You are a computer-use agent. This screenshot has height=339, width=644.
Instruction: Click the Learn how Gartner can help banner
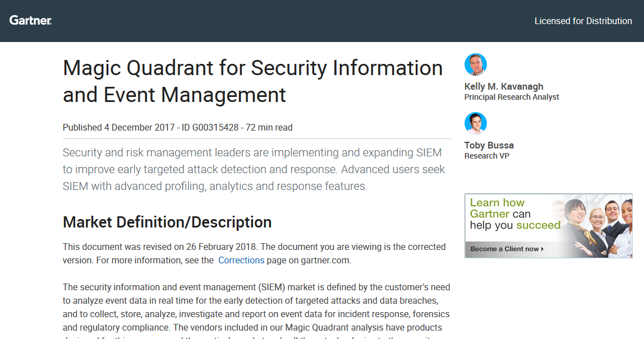tap(548, 226)
